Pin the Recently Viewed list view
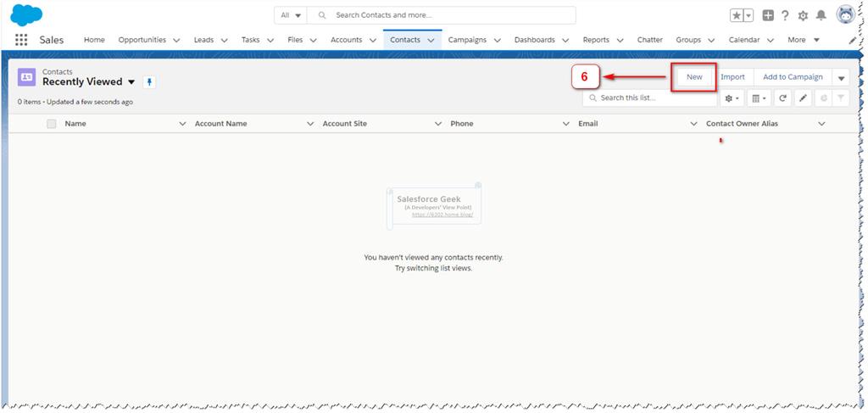 tap(149, 82)
